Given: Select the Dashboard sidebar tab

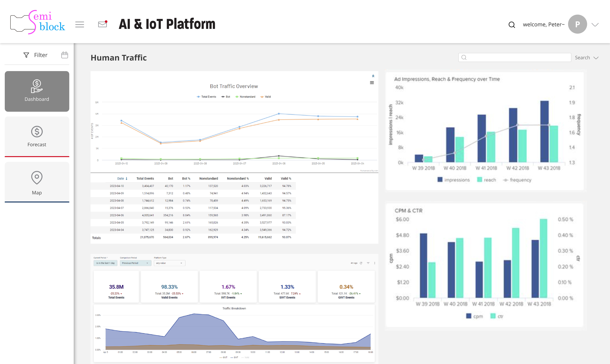Looking at the screenshot, I should pyautogui.click(x=37, y=91).
